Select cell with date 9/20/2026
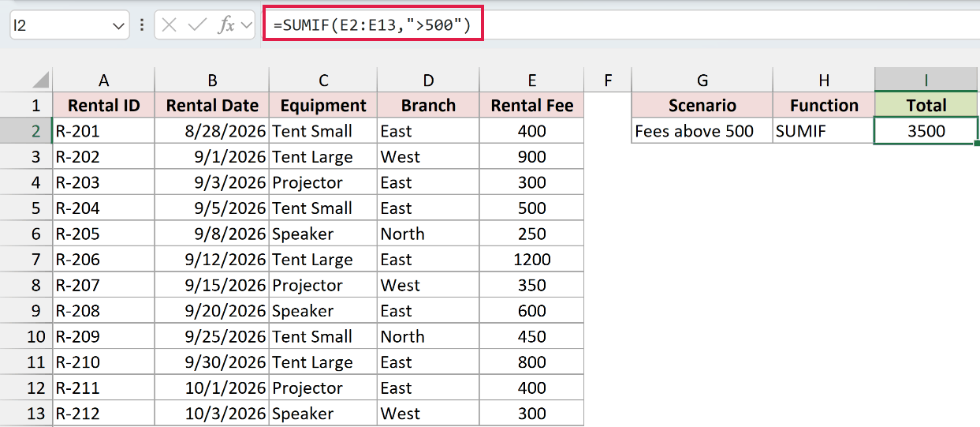This screenshot has height=427, width=980. tap(212, 311)
